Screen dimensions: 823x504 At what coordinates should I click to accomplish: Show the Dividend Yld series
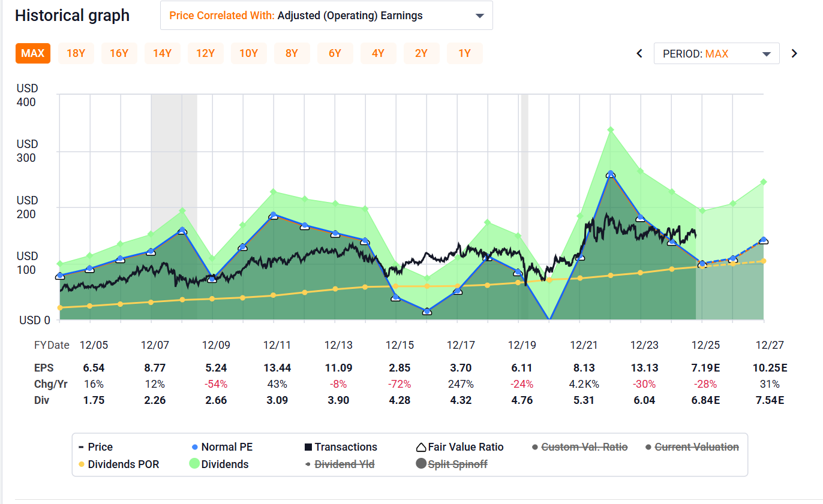point(344,464)
